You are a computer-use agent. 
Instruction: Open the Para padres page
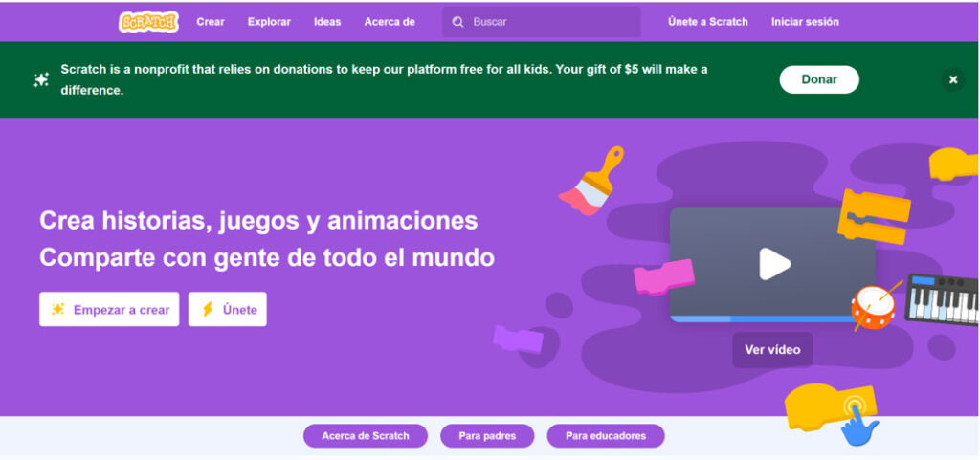(487, 436)
